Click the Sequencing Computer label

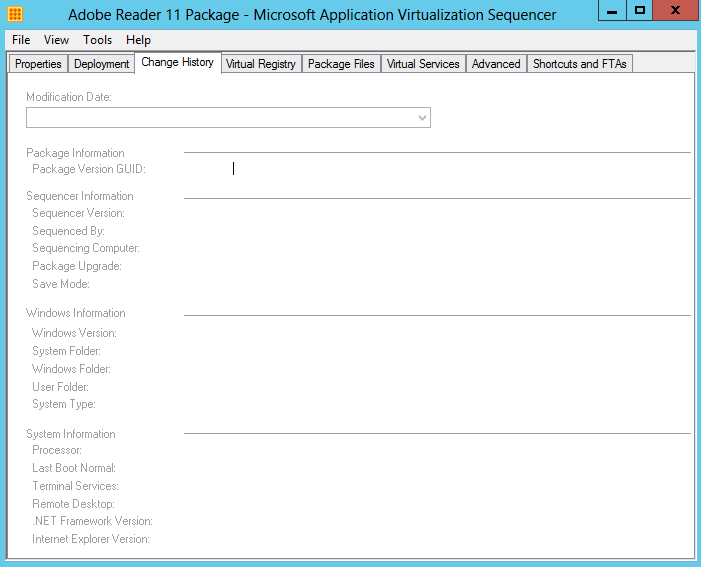(x=86, y=248)
